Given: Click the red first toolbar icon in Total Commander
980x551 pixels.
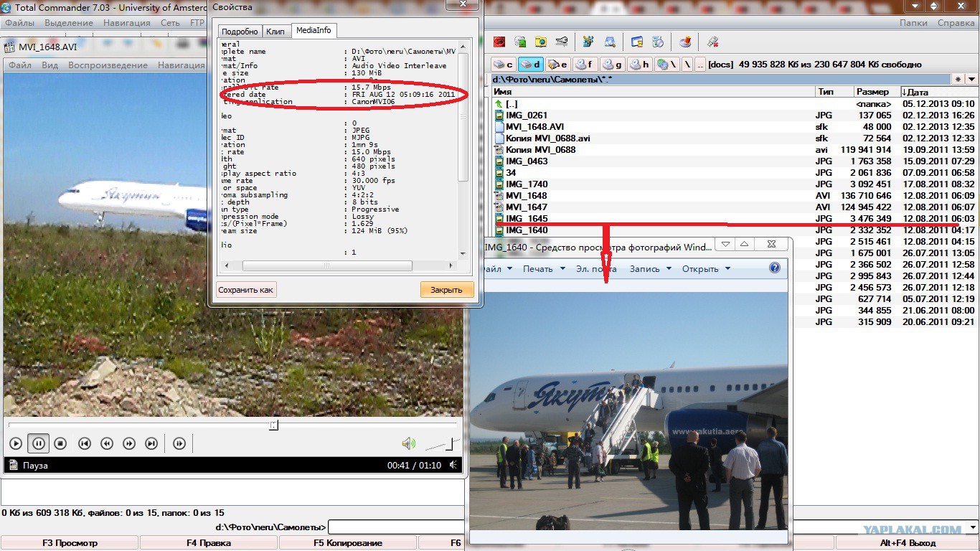Looking at the screenshot, I should pos(499,42).
